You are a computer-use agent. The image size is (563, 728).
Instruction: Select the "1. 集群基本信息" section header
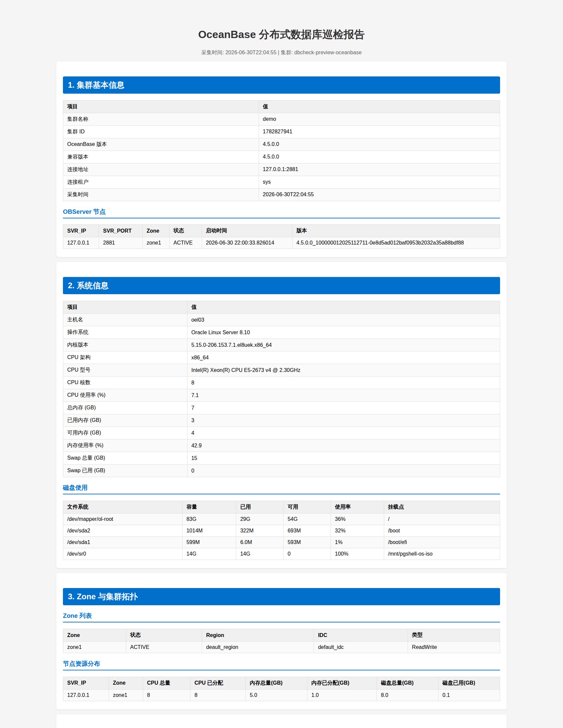pyautogui.click(x=281, y=85)
